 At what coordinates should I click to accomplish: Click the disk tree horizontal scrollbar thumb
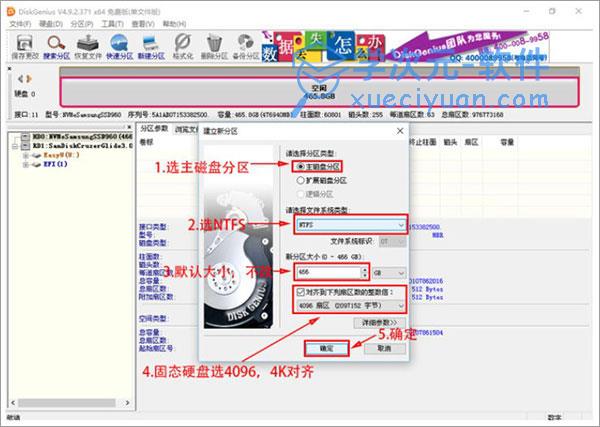[67, 403]
